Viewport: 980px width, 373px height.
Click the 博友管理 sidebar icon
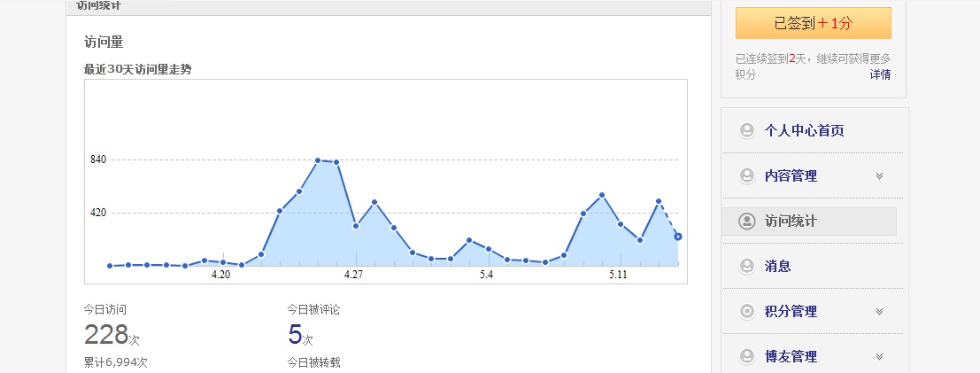746,356
